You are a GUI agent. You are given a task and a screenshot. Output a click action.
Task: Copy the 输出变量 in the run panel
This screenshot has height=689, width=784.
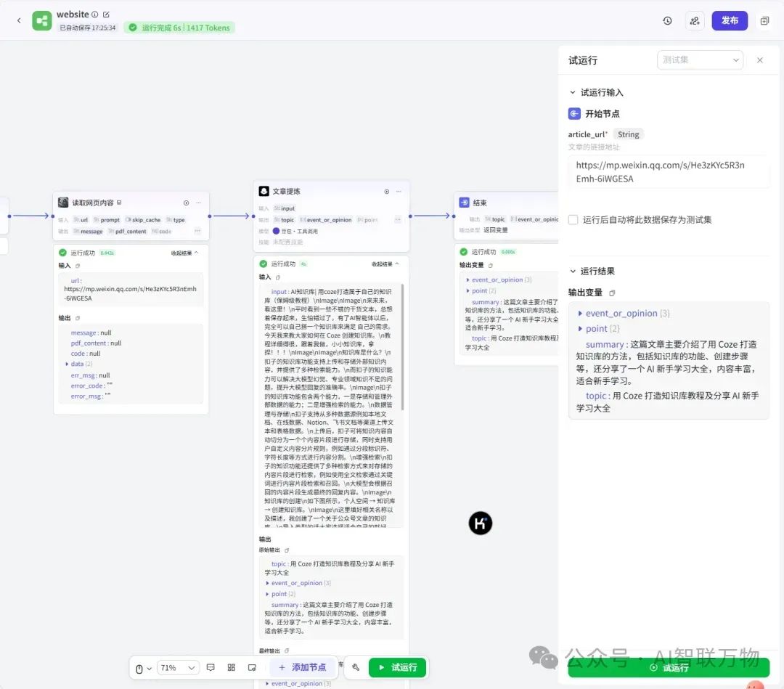[612, 293]
